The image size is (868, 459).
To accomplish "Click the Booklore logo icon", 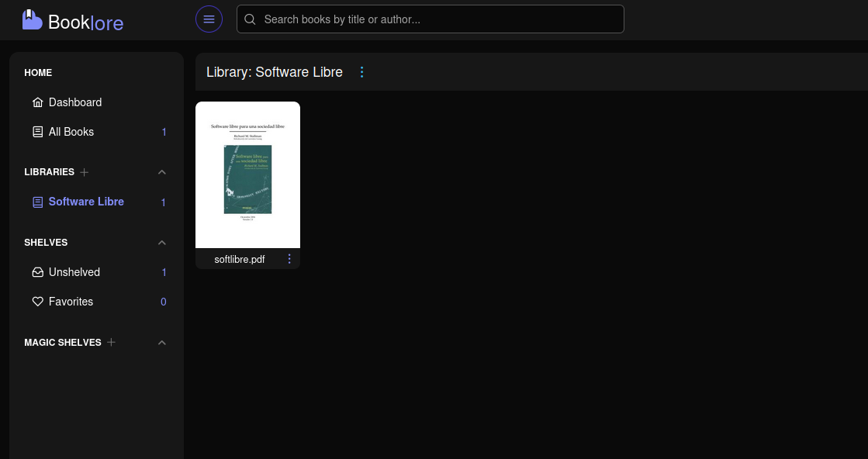I will tap(32, 20).
